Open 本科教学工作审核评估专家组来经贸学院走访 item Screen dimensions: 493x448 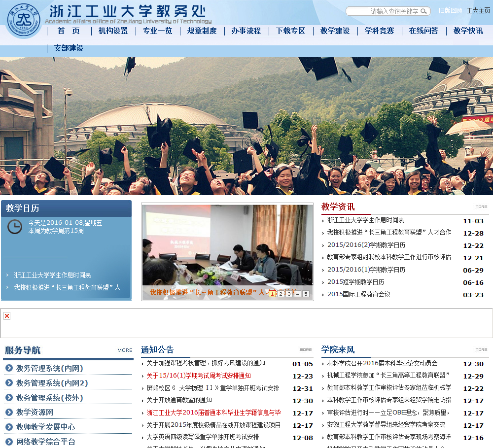(389, 400)
